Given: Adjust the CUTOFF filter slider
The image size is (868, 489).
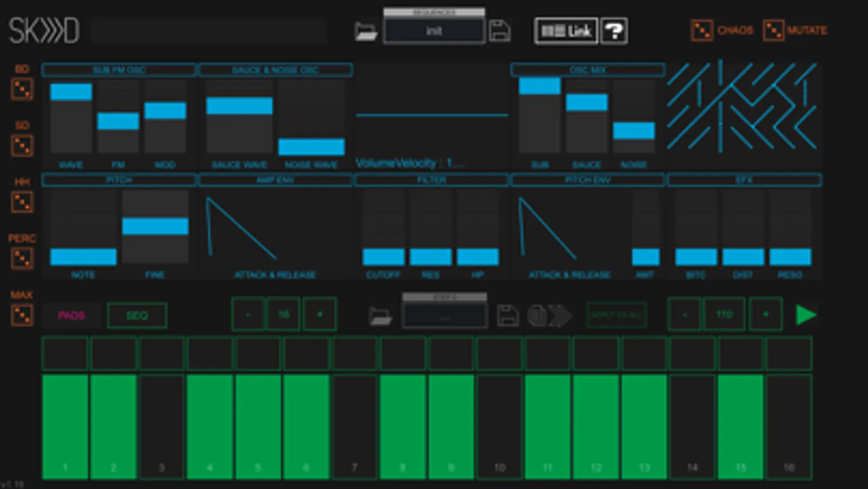Looking at the screenshot, I should (x=383, y=256).
